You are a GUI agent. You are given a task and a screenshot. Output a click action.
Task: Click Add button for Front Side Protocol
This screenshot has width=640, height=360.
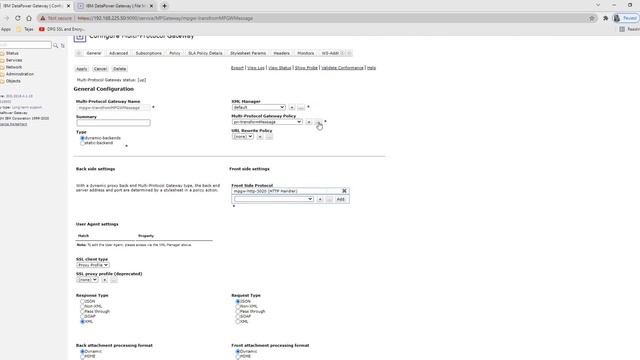click(x=340, y=199)
